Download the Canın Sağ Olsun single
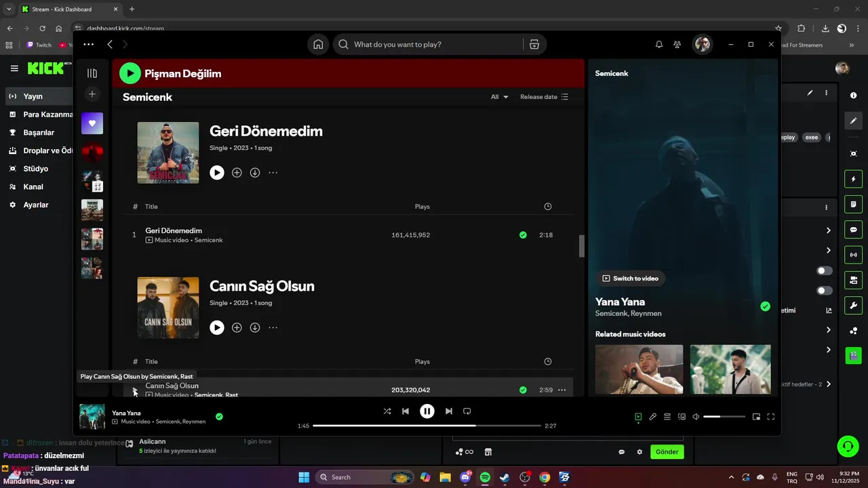 click(255, 328)
